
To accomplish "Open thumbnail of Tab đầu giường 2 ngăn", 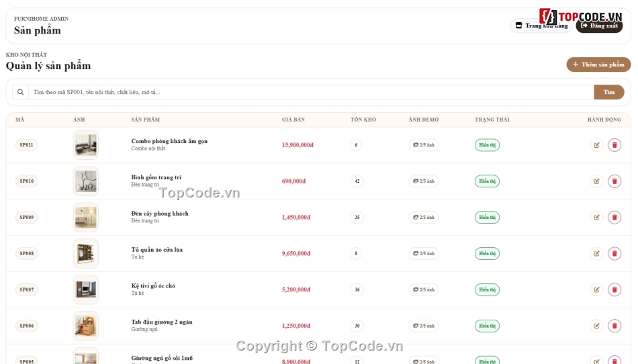I will pyautogui.click(x=86, y=326).
